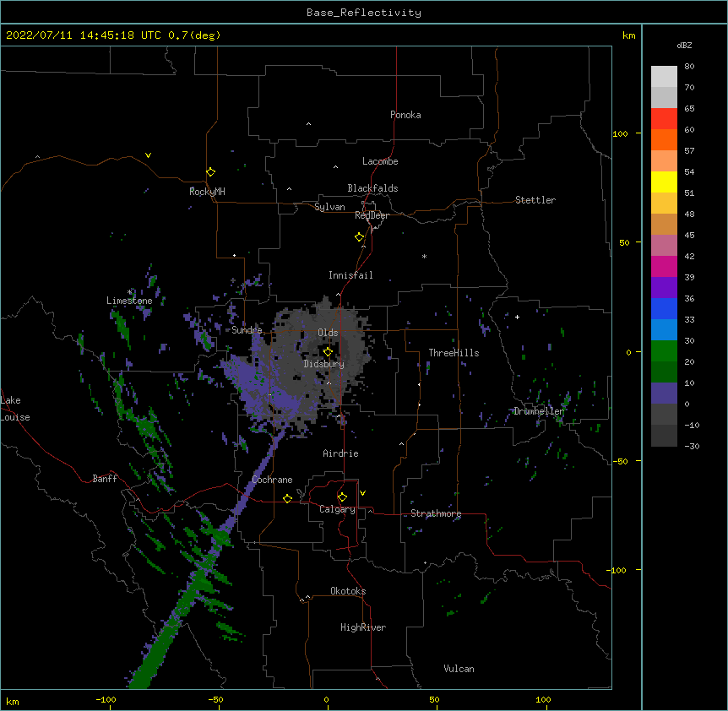Click the Sundre label

(247, 330)
